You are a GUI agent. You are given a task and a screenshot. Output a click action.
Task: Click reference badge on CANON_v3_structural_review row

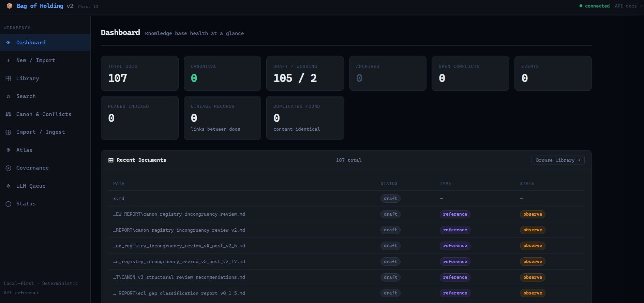(x=455, y=277)
